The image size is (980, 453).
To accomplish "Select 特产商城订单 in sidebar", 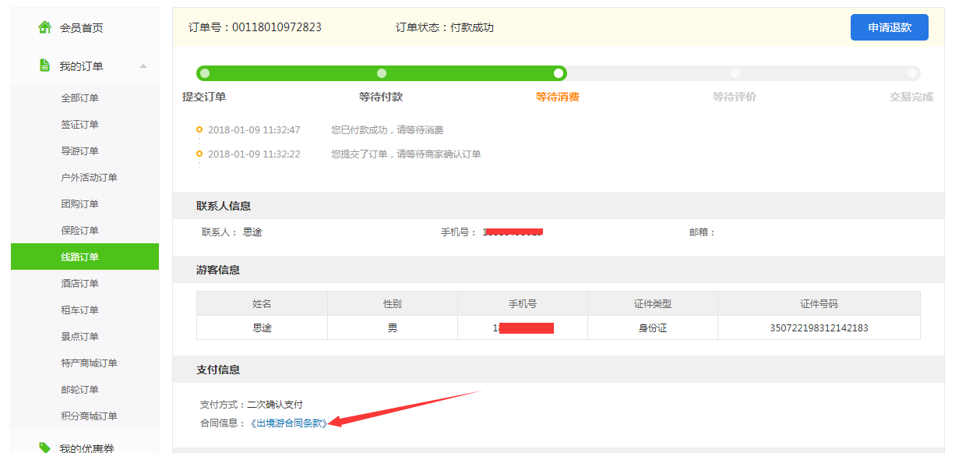I will tap(90, 363).
